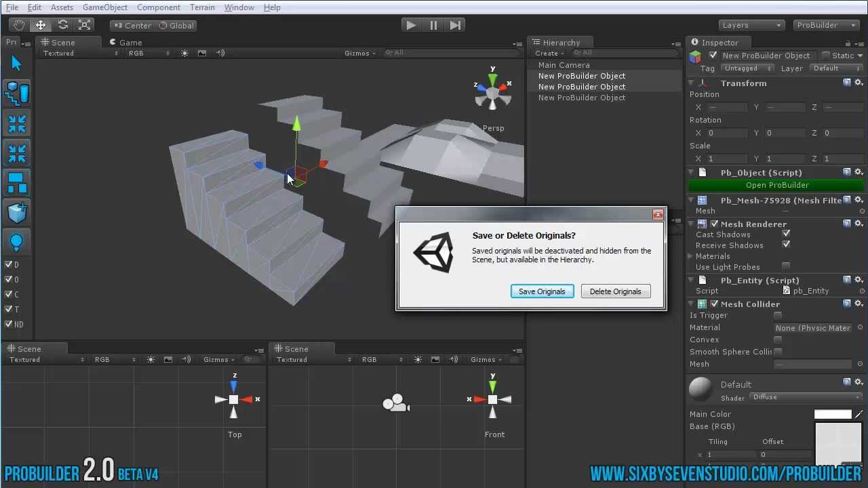Toggle the Center pivot button
The width and height of the screenshot is (868, 488).
[x=132, y=25]
